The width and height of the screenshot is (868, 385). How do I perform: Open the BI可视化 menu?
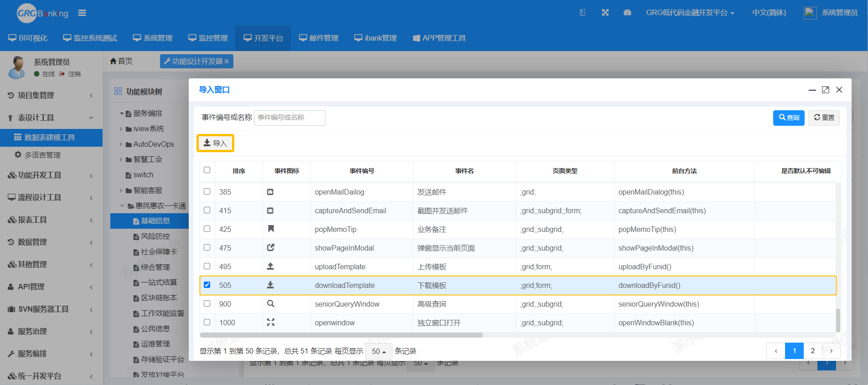[28, 38]
